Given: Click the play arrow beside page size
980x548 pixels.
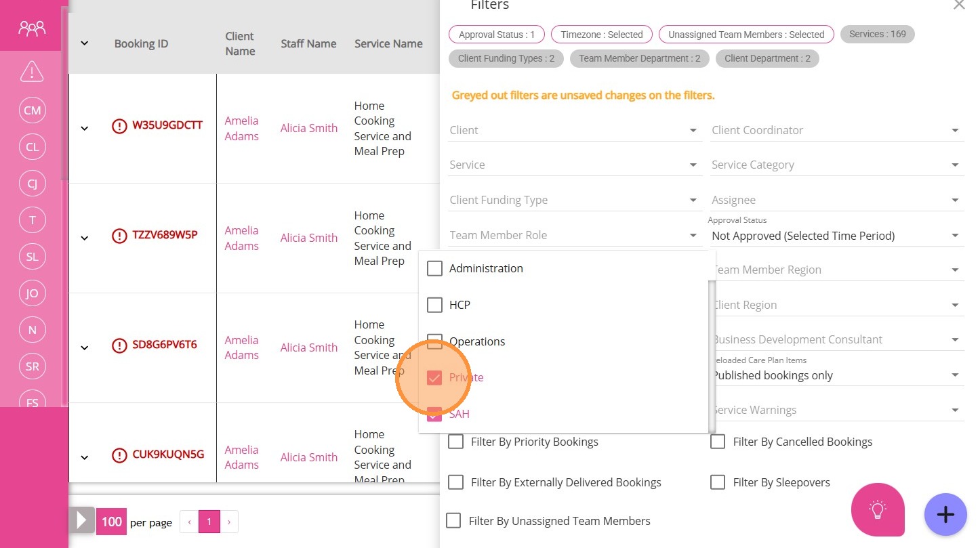Looking at the screenshot, I should pyautogui.click(x=81, y=521).
